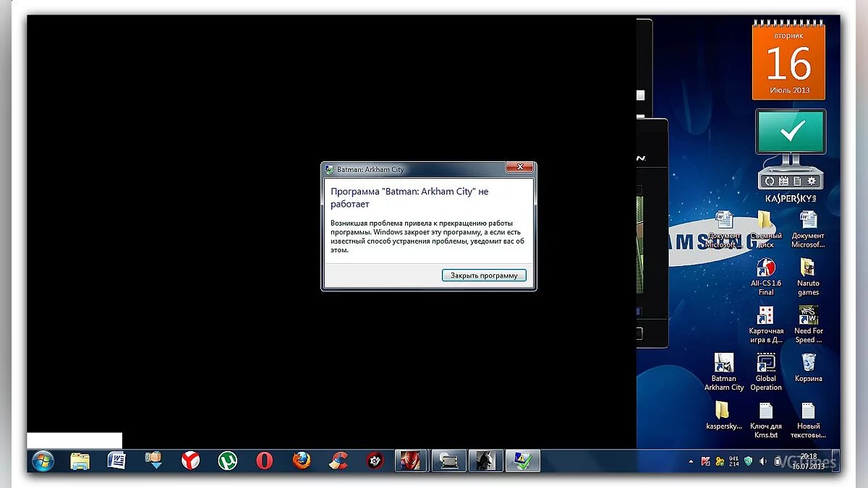The image size is (868, 488).
Task: Launch Microsoft Word from the taskbar
Action: 116,461
